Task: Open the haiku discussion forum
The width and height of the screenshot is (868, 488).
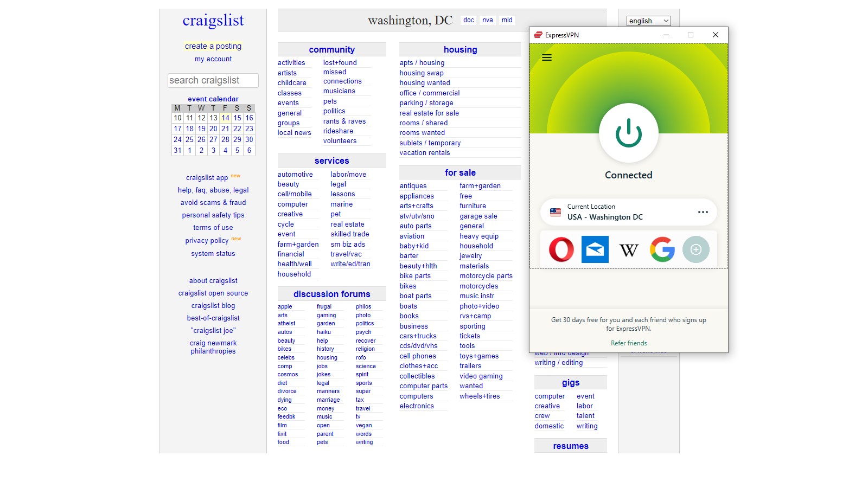Action: [x=324, y=332]
